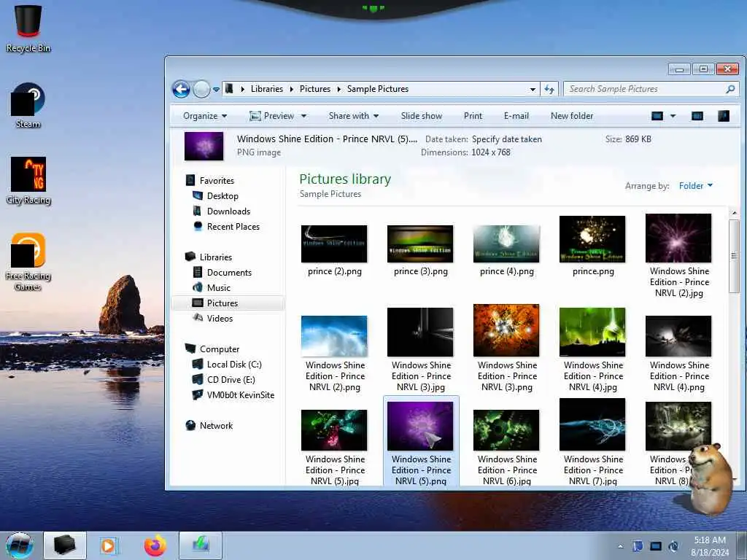Screen dimensions: 747x560
Task: Select Windows Shine Edition NRVL (3).jpg thumbnail
Action: tap(420, 332)
